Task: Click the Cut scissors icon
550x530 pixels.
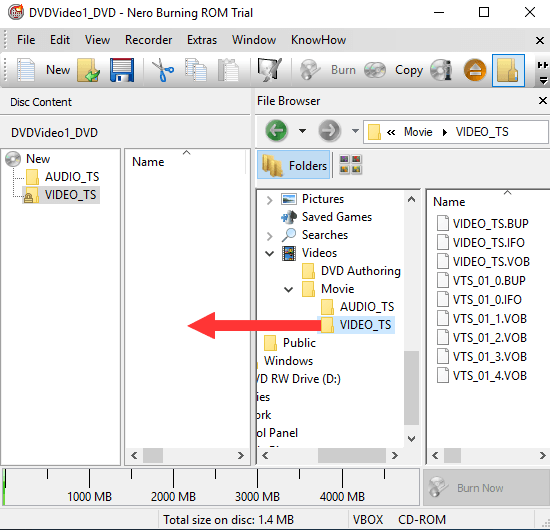Action: point(162,70)
